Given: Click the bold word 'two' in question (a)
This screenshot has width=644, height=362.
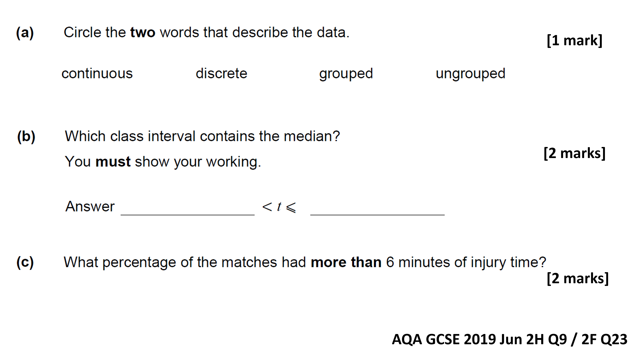Looking at the screenshot, I should click(143, 33).
